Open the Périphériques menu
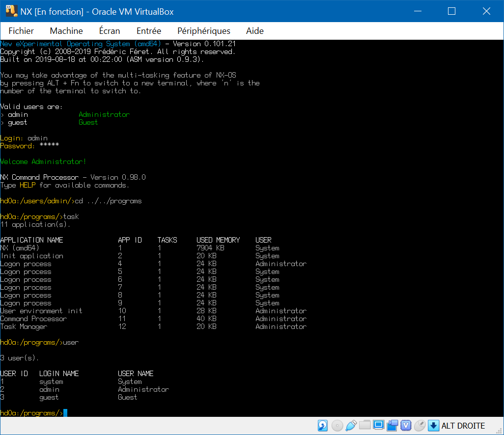The image size is (504, 435). click(204, 31)
